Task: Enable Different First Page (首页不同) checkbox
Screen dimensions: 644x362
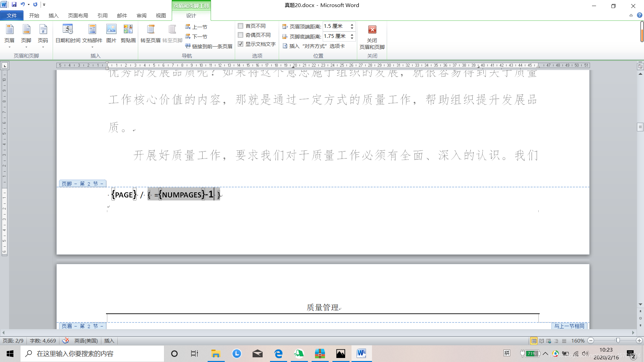Action: (240, 26)
